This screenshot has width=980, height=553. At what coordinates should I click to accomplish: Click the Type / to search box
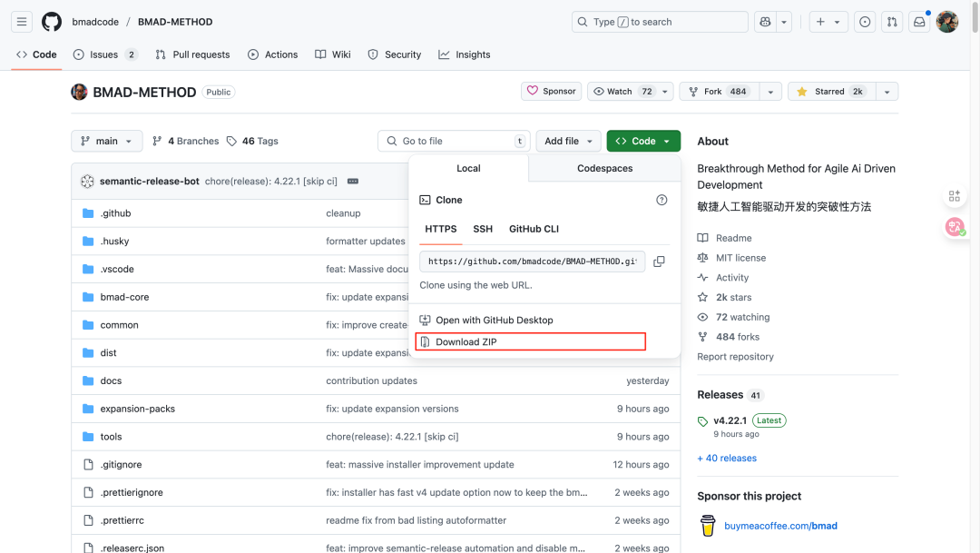point(660,22)
